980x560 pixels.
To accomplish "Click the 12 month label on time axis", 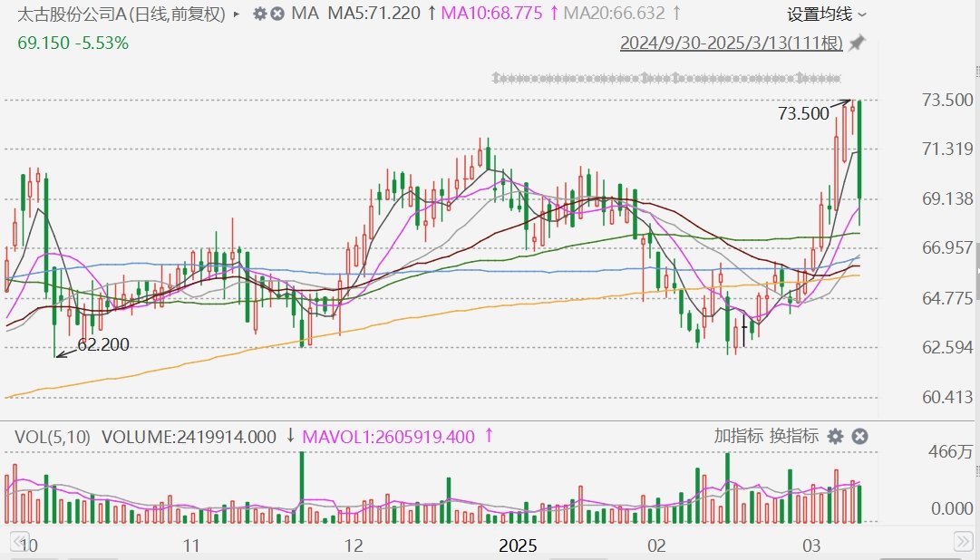I will (x=354, y=546).
